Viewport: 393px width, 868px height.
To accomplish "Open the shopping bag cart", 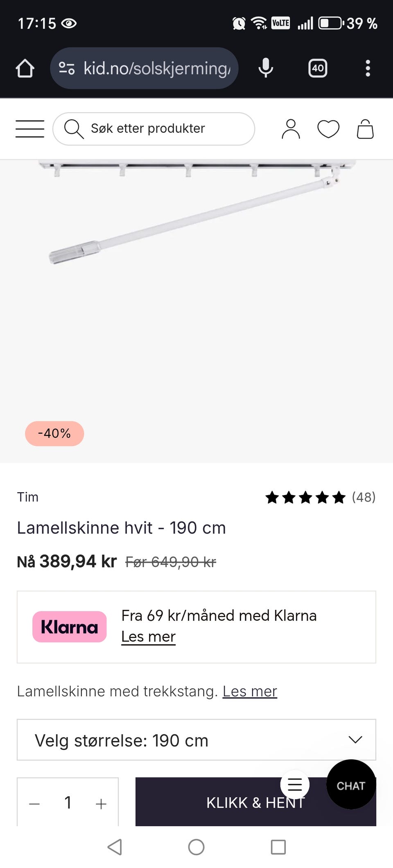I will pos(365,129).
